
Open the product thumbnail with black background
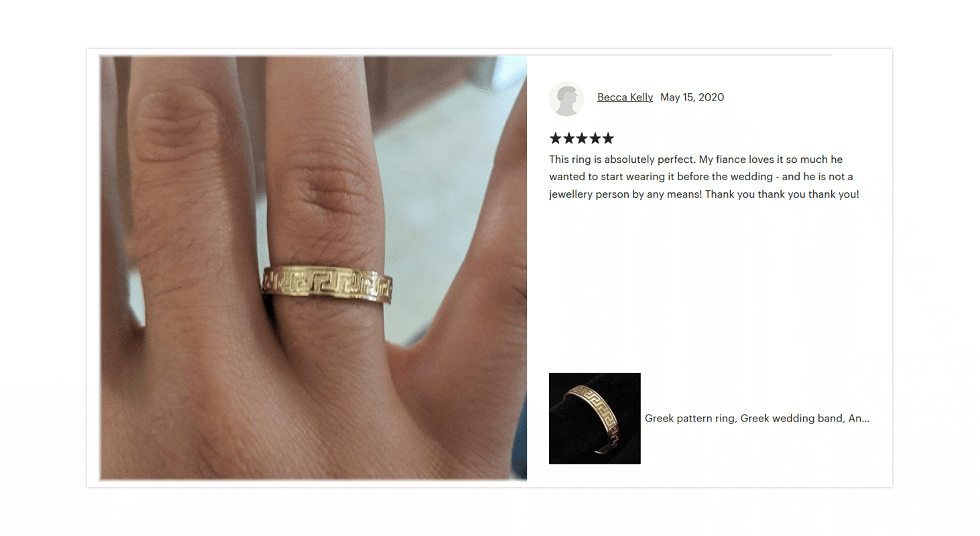click(595, 419)
